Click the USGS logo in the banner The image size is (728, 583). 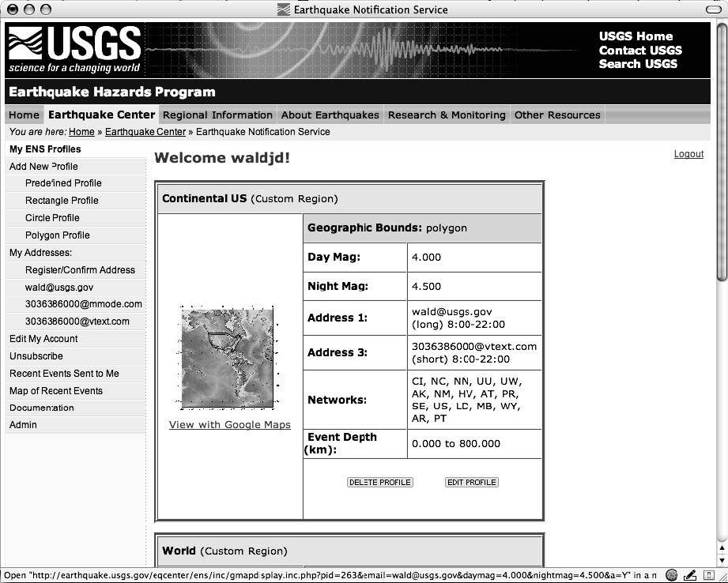tap(74, 50)
